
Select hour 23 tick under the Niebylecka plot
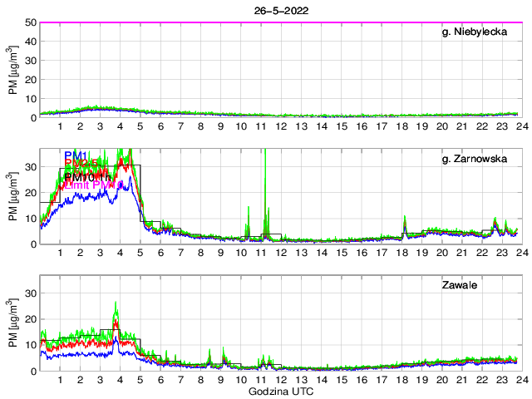(501, 126)
